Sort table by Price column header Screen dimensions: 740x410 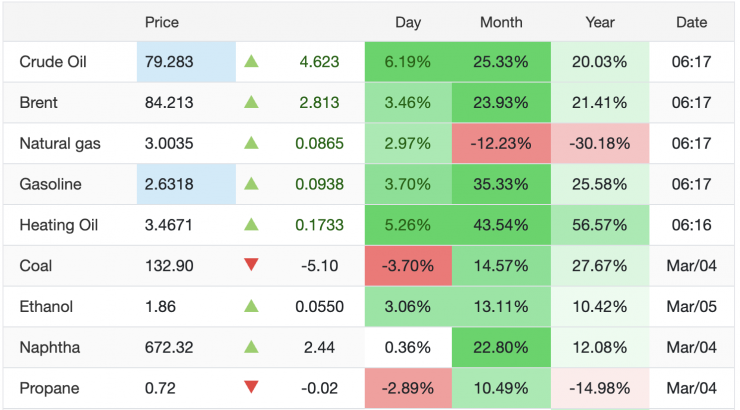[162, 22]
